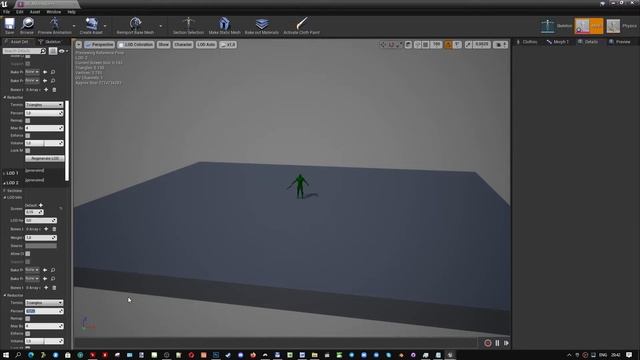Viewport: 640px width, 360px height.
Task: Expand the LOD 1 section
Action: click(x=4, y=173)
